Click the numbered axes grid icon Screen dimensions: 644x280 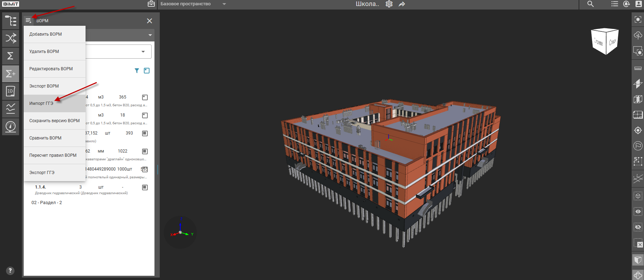(638, 179)
